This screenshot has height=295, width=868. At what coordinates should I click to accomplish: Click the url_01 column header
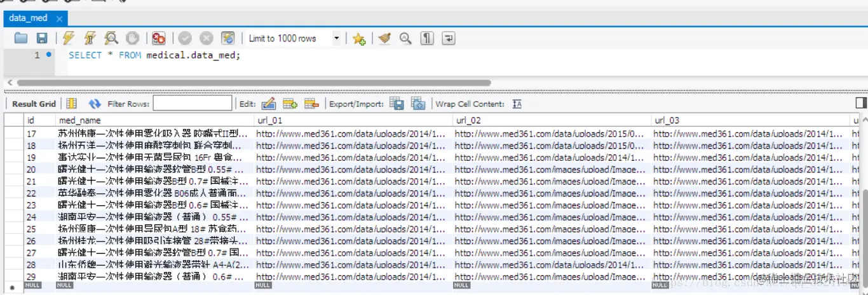[353, 120]
